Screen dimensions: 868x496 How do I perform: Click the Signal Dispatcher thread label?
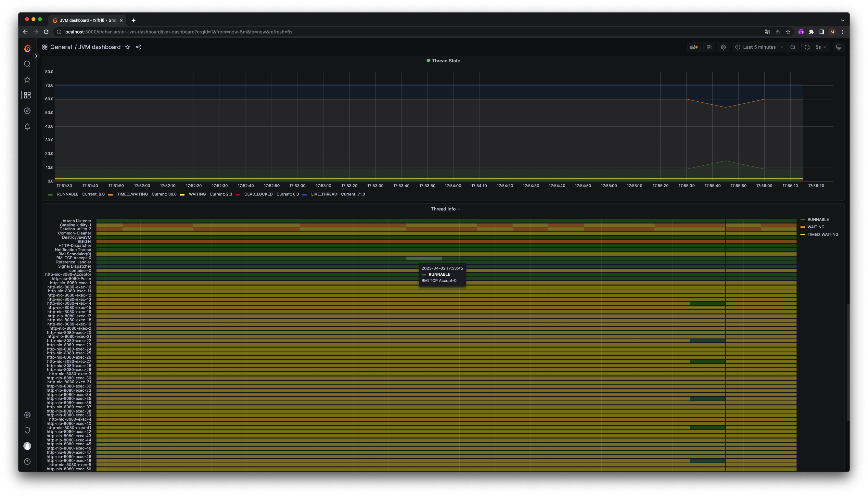tap(75, 266)
